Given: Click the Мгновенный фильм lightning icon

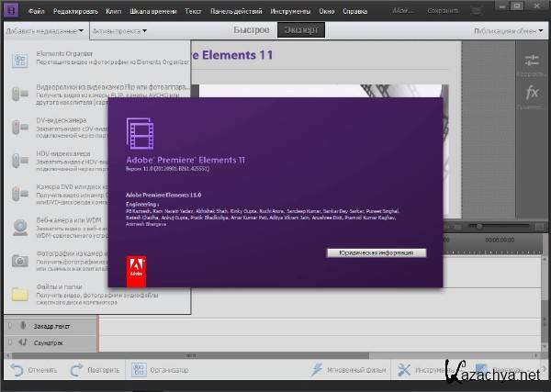Looking at the screenshot, I should click(x=317, y=370).
